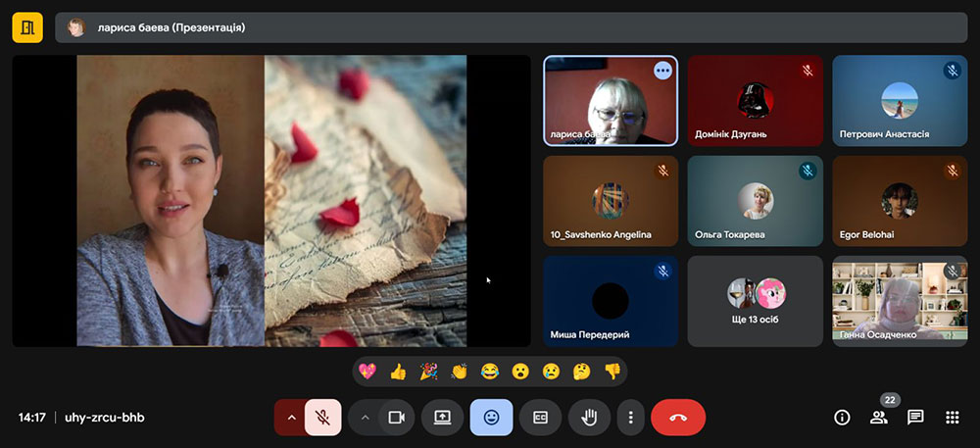Toggle closed captions button
Viewport: 980px width, 448px height.
(x=540, y=417)
